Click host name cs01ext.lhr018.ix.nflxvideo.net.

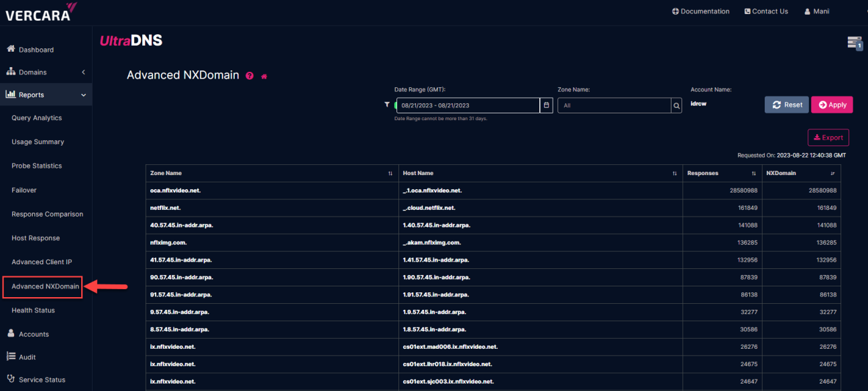(x=447, y=365)
